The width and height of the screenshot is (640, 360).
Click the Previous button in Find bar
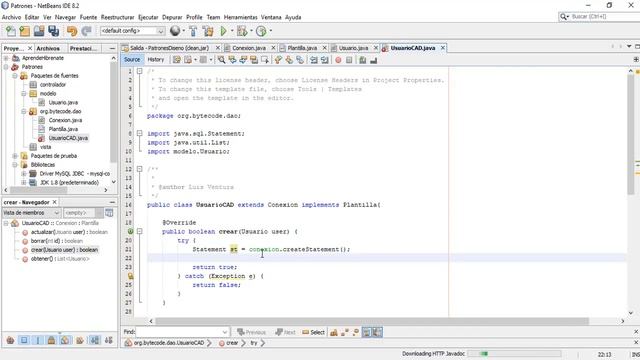point(251,332)
